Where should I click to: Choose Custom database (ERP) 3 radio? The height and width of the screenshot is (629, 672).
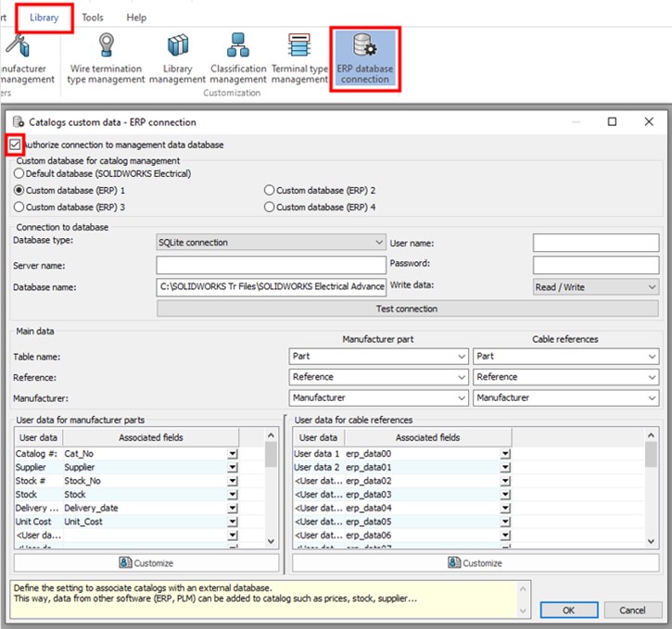(19, 207)
